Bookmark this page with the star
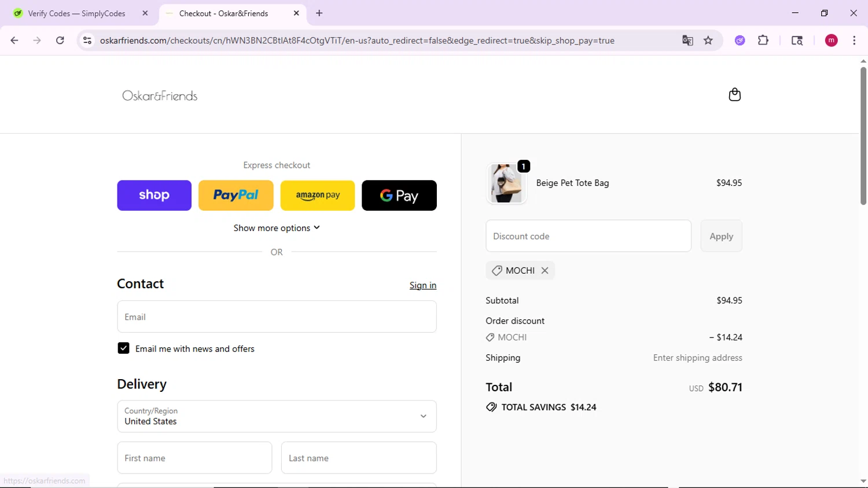868x488 pixels. point(708,41)
